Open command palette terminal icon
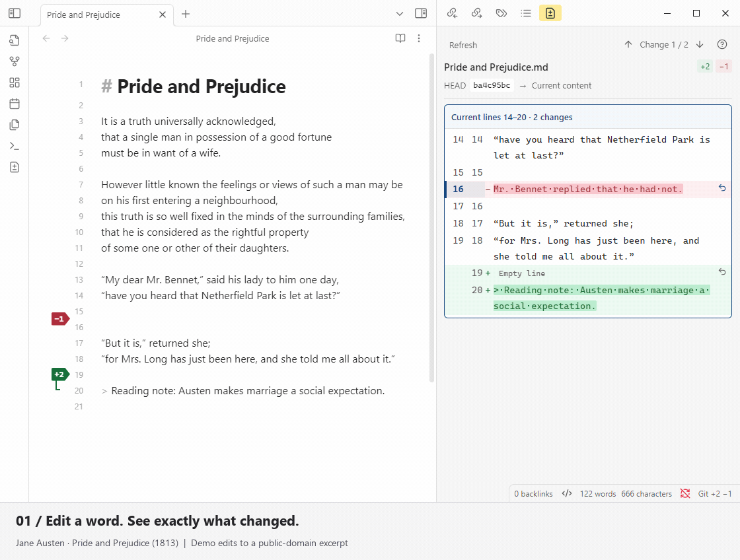The image size is (740, 560). pos(15,146)
